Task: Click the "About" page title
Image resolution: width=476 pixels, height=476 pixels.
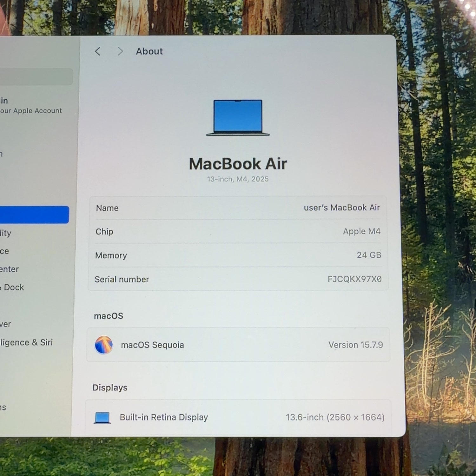Action: click(149, 51)
